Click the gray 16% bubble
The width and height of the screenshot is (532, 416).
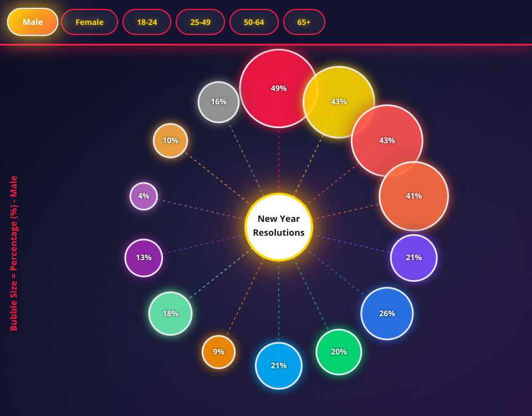pyautogui.click(x=218, y=102)
